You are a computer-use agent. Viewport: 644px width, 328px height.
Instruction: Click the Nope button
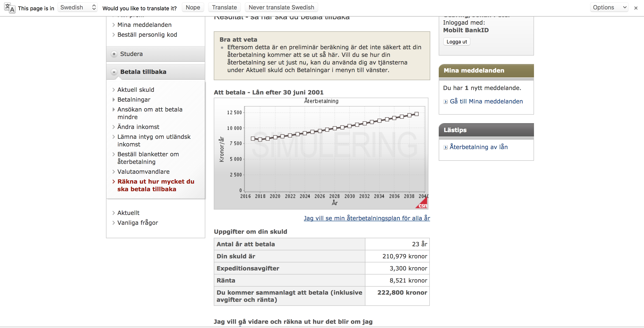(193, 8)
